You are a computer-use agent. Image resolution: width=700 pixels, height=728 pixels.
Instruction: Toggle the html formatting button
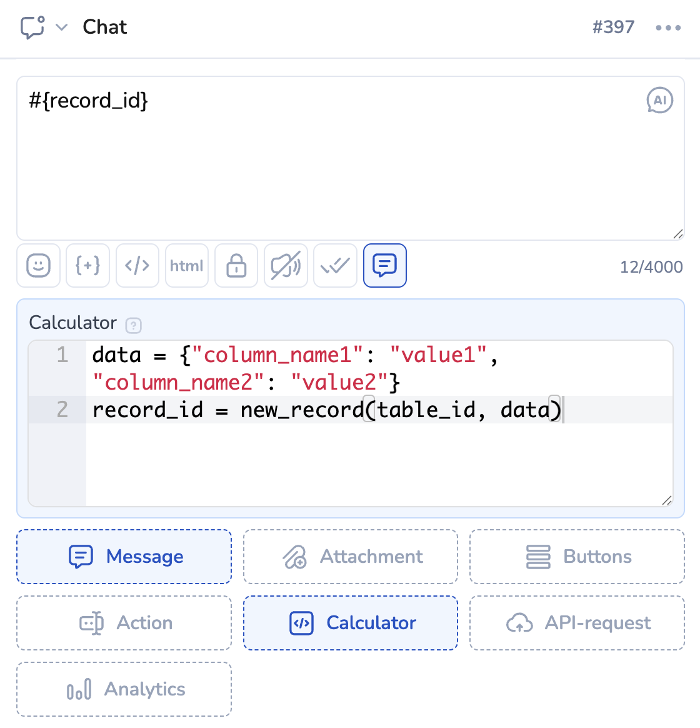[187, 266]
